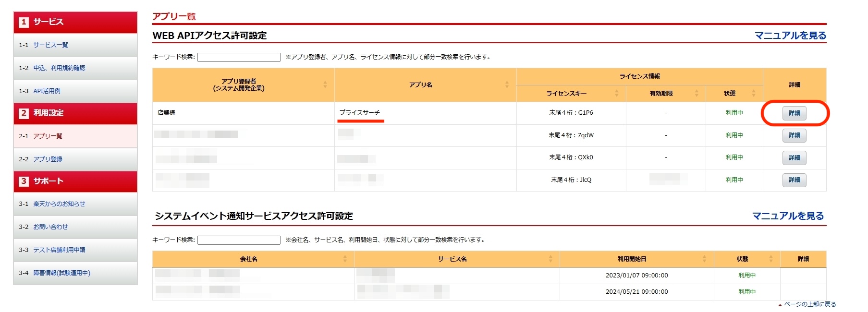Jump to ページの上部に戻る link
Screen dimensions: 868x312
[x=809, y=304]
